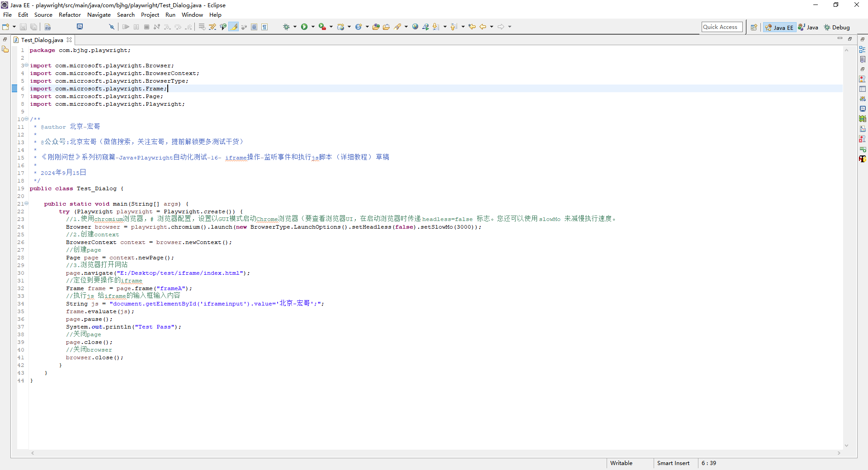This screenshot has height=470, width=868.
Task: Click the Search flashlight icon
Action: tap(397, 27)
